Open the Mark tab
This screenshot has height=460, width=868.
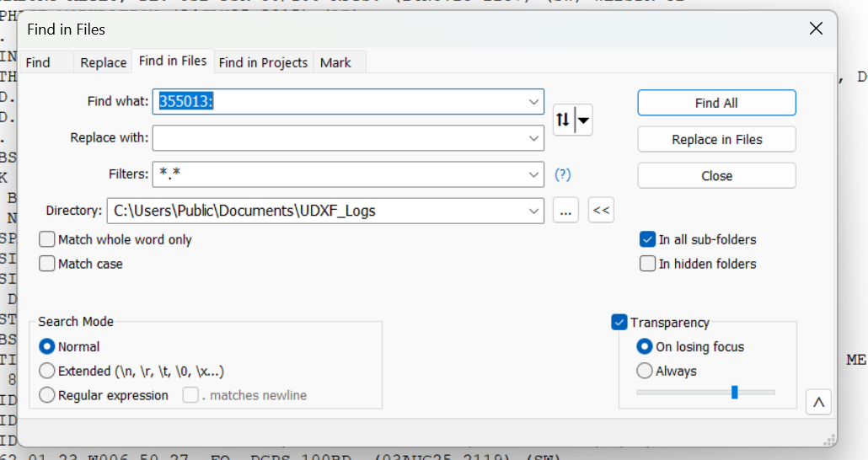(x=335, y=62)
